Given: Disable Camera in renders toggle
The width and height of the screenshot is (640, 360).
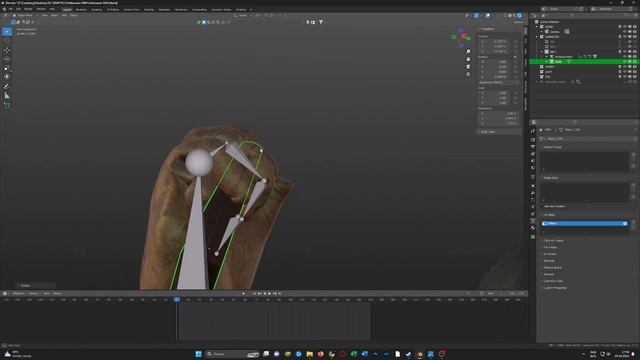Looking at the screenshot, I should pyautogui.click(x=634, y=31).
